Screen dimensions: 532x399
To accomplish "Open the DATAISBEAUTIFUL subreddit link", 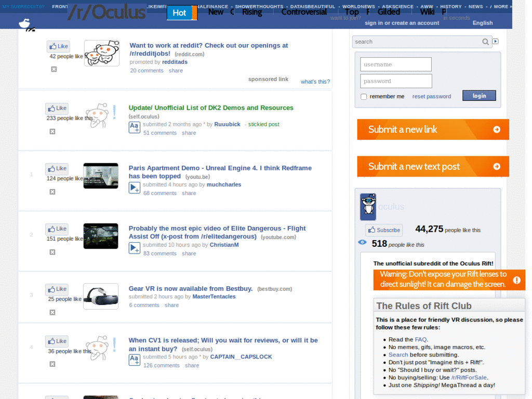I will pyautogui.click(x=312, y=6).
